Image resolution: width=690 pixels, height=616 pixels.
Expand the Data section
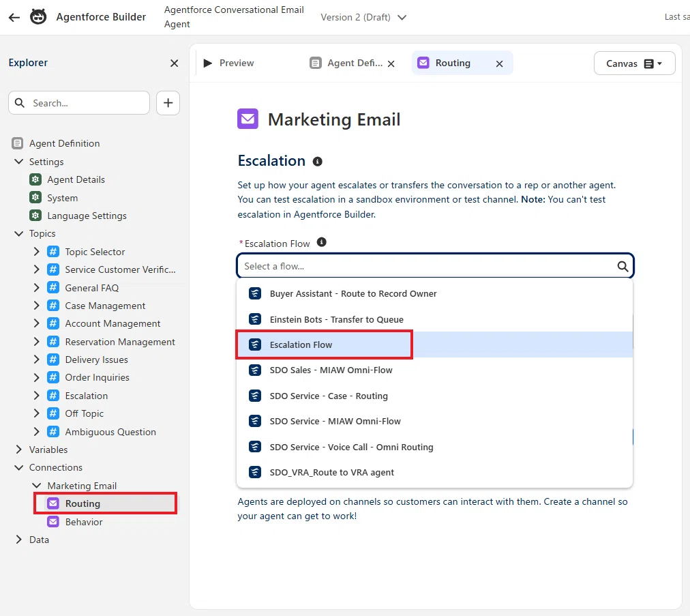click(18, 540)
